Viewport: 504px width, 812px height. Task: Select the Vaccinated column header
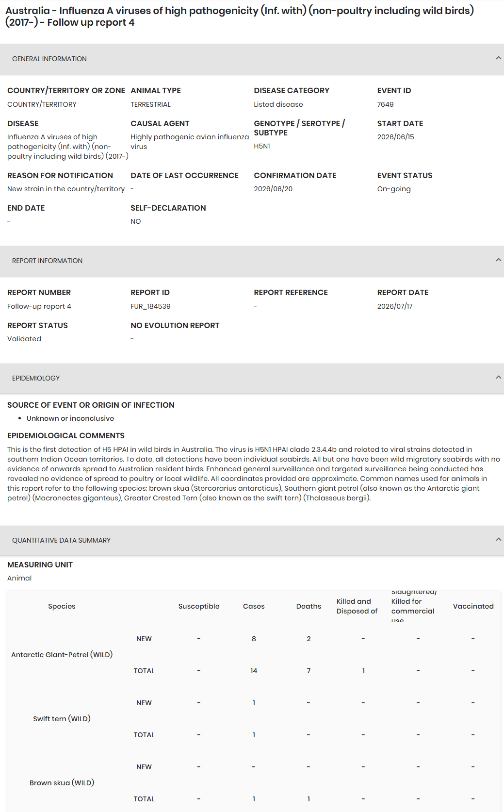pos(473,606)
